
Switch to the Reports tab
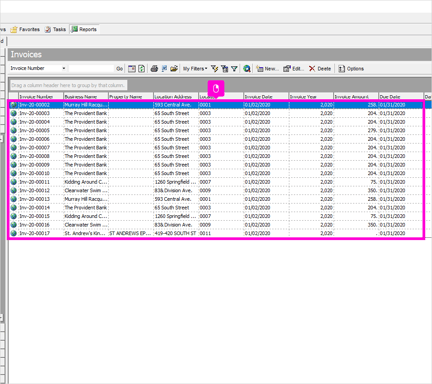84,29
